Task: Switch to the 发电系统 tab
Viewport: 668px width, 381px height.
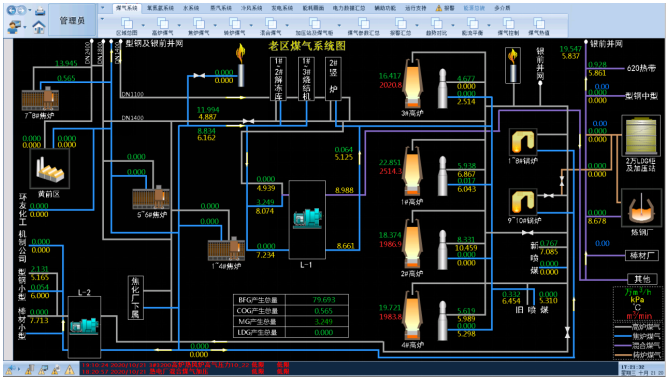Action: tap(282, 8)
